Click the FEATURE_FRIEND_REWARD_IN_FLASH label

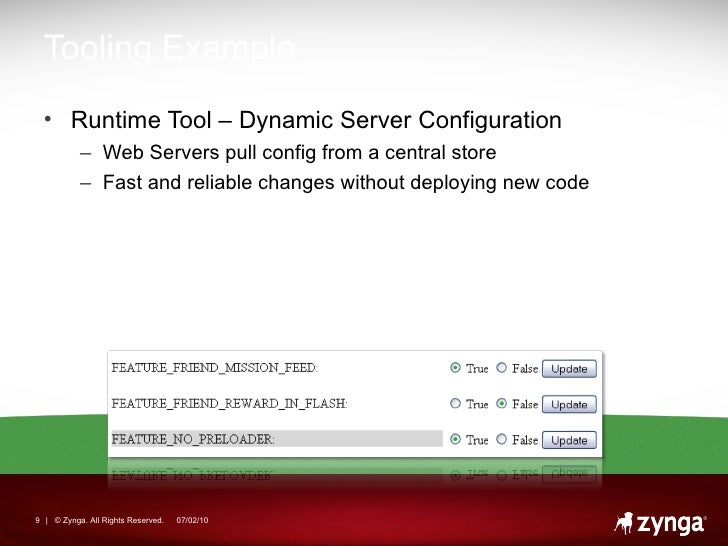229,403
